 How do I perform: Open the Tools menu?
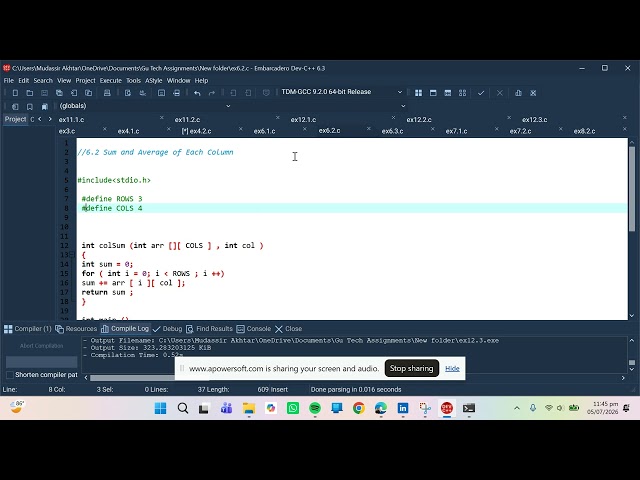(x=133, y=80)
